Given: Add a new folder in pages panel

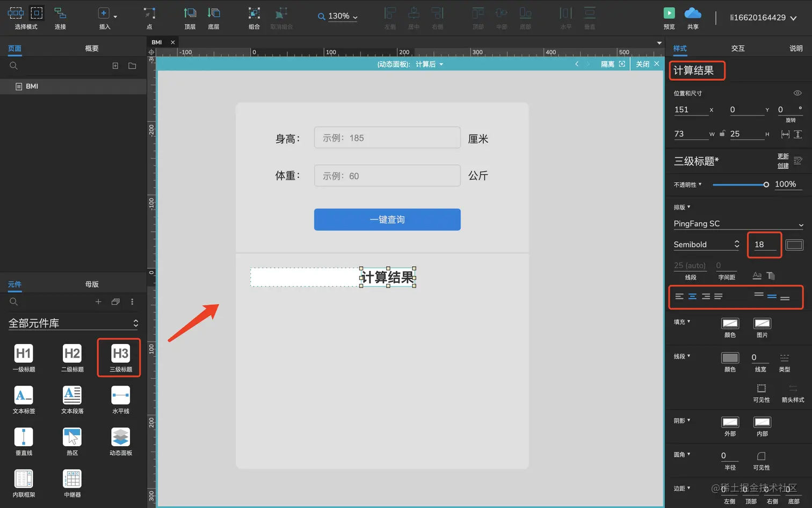Looking at the screenshot, I should tap(132, 66).
